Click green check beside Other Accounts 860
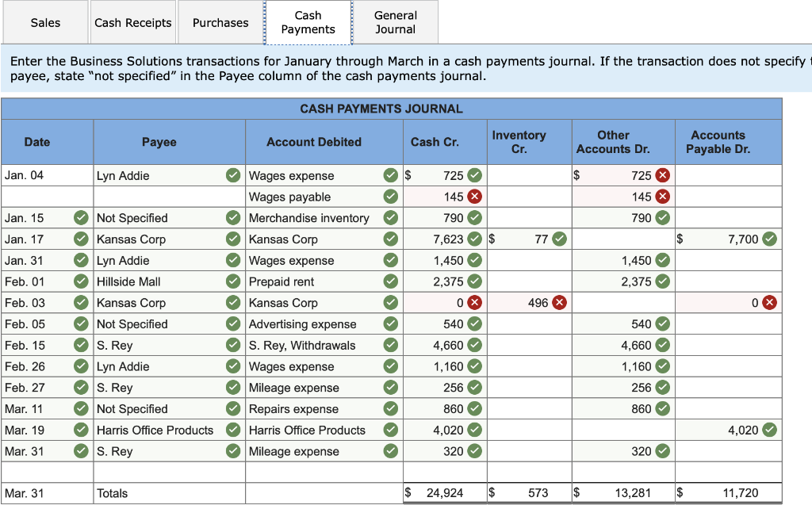Image resolution: width=812 pixels, height=509 pixels. point(662,409)
